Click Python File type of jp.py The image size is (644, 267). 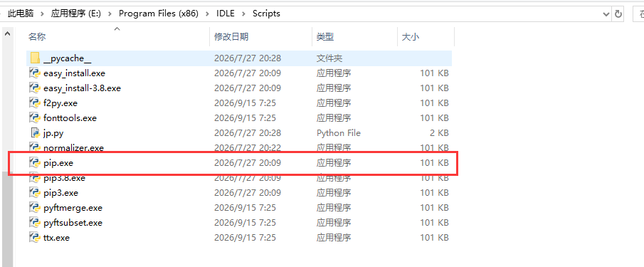339,133
